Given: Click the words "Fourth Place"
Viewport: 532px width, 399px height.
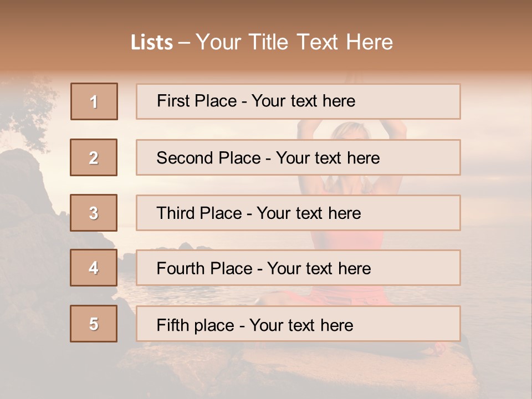Looking at the screenshot, I should 204,268.
